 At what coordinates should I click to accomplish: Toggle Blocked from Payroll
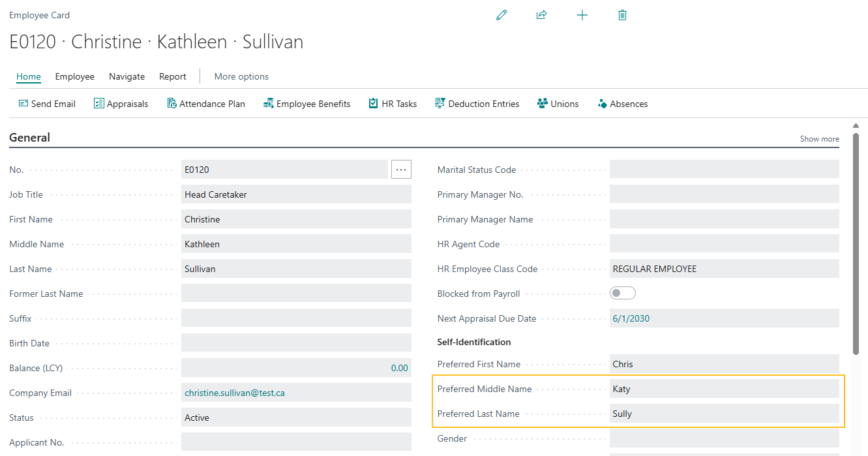622,293
